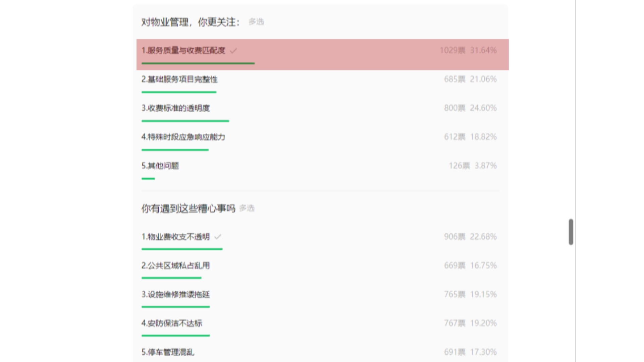The width and height of the screenshot is (644, 362).
Task: Click 1029票 31.64% vote count
Action: point(468,50)
